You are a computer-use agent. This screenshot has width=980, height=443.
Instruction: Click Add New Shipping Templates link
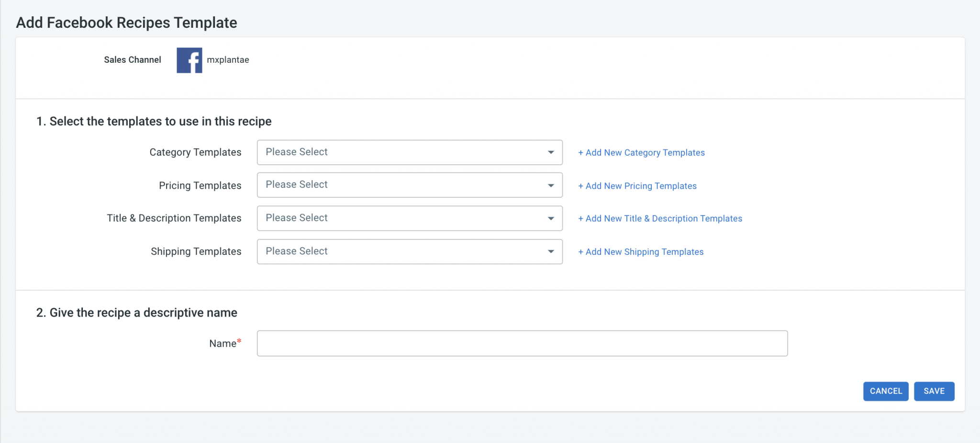point(641,252)
